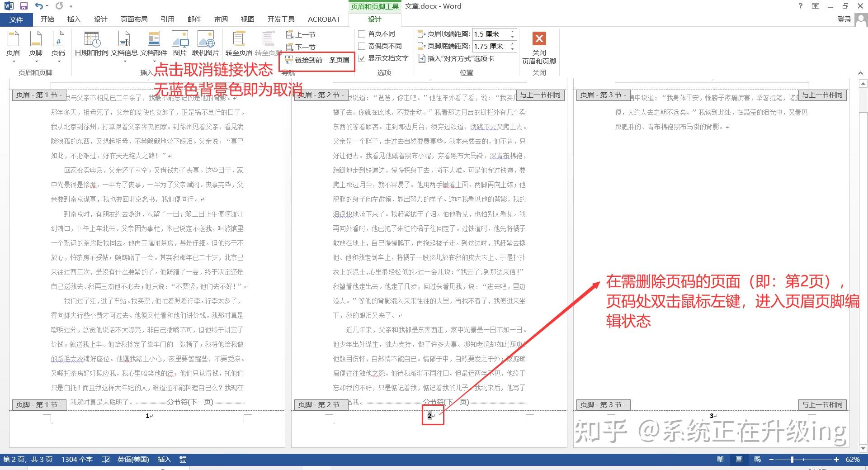The width and height of the screenshot is (868, 470).
Task: Switch to the 插入 Insert tab
Action: (74, 19)
